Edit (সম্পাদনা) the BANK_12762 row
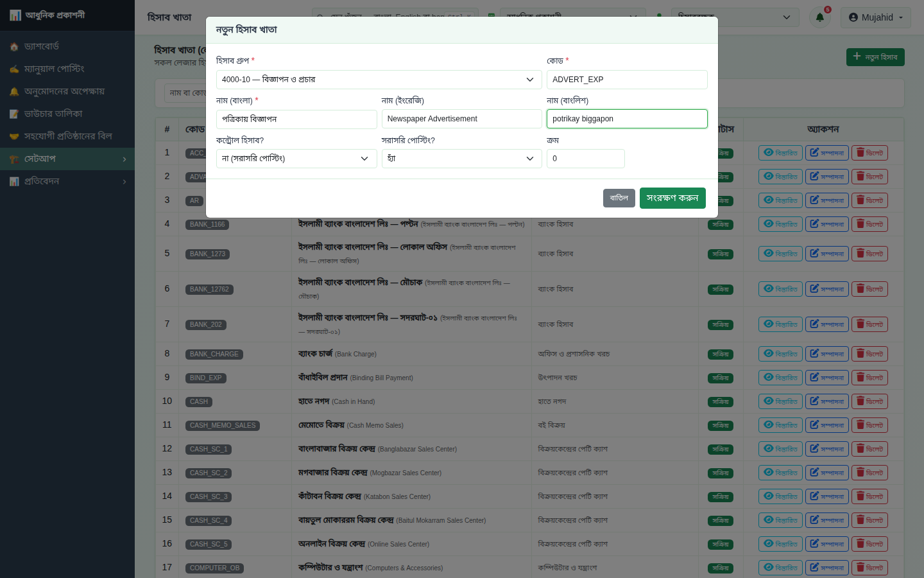This screenshot has width=924, height=578. (x=827, y=289)
